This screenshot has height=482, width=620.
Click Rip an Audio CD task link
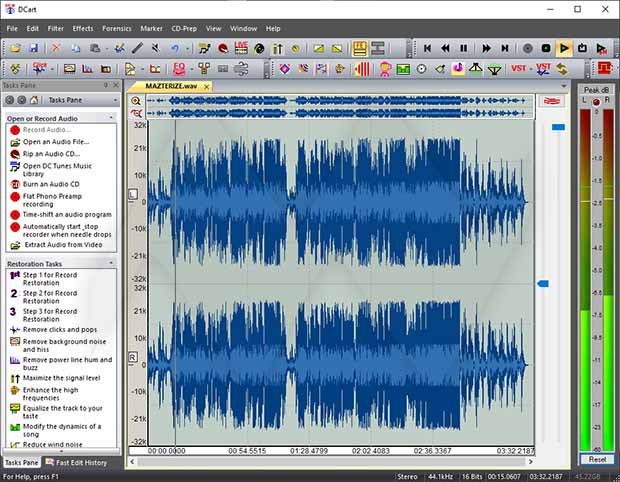click(x=51, y=154)
